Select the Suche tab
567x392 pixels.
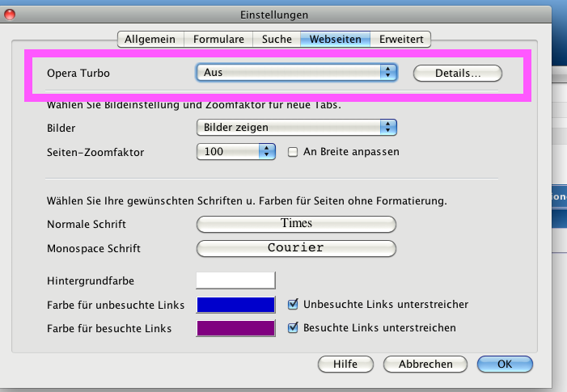tap(277, 39)
